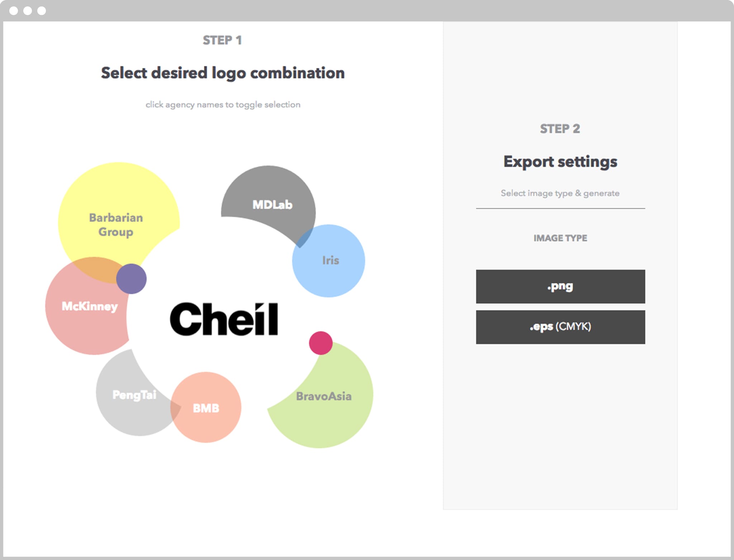Toggle PengTai agency selection
The image size is (734, 560).
134,395
